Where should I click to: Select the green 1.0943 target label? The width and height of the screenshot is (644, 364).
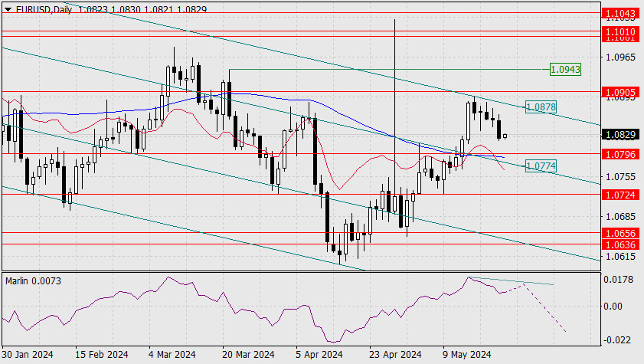(x=565, y=70)
